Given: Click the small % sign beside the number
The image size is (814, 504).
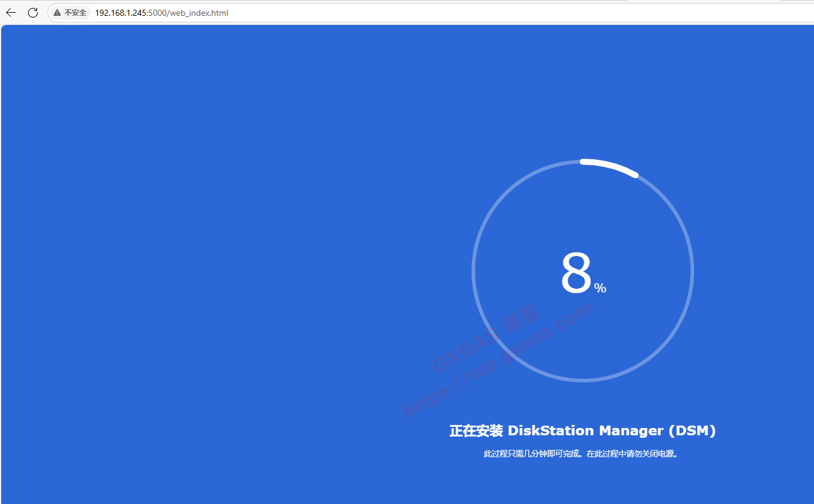Looking at the screenshot, I should [x=600, y=288].
